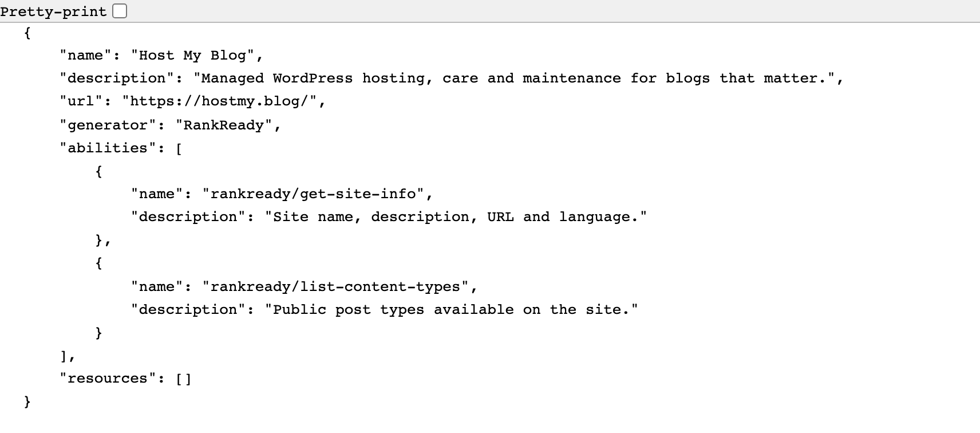Click "Site name, description, URL and language." text
The height and width of the screenshot is (433, 980).
pos(456,217)
